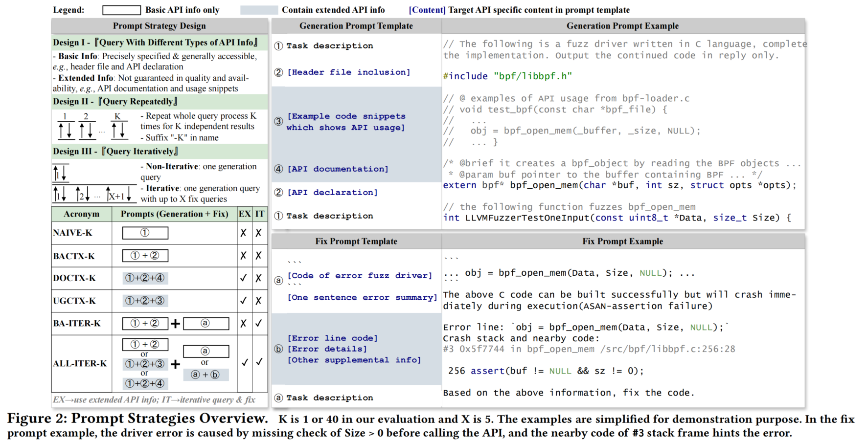Select the 'Fix Prompt Template' header

356,241
